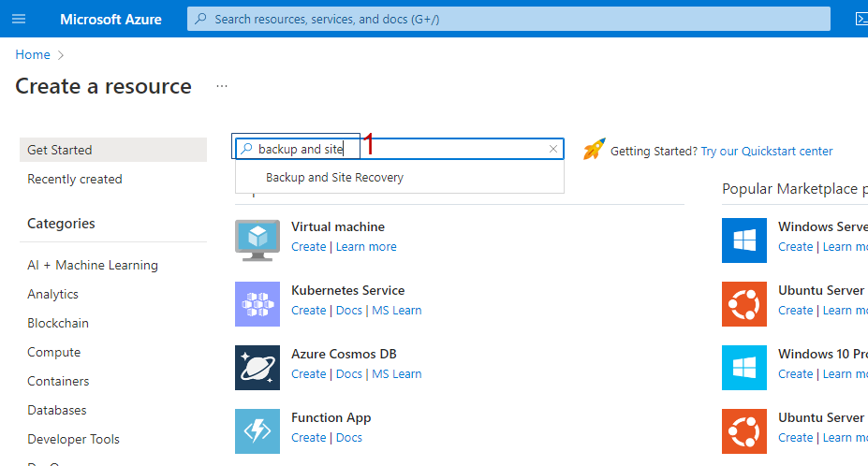The height and width of the screenshot is (466, 868).
Task: Click the Azure Cosmos DB title
Action: point(344,355)
